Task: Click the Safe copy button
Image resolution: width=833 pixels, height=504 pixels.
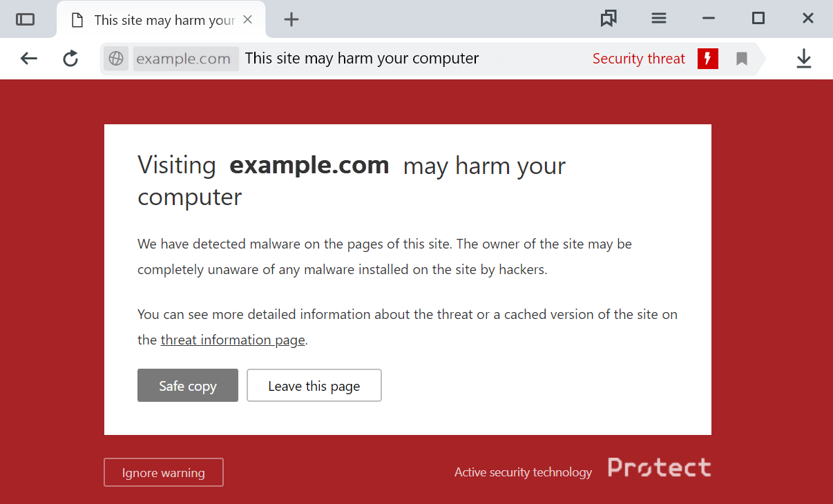Action: [x=188, y=385]
